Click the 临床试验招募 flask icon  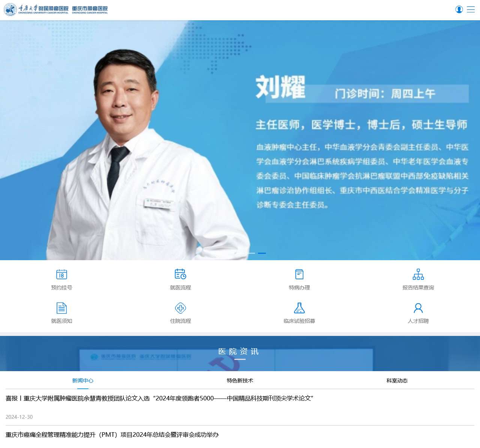coord(299,308)
